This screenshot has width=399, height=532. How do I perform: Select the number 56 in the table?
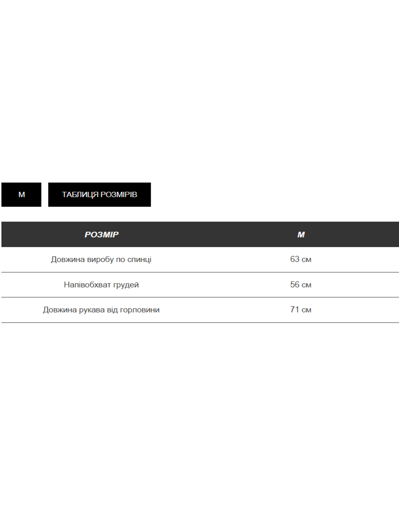(x=295, y=285)
